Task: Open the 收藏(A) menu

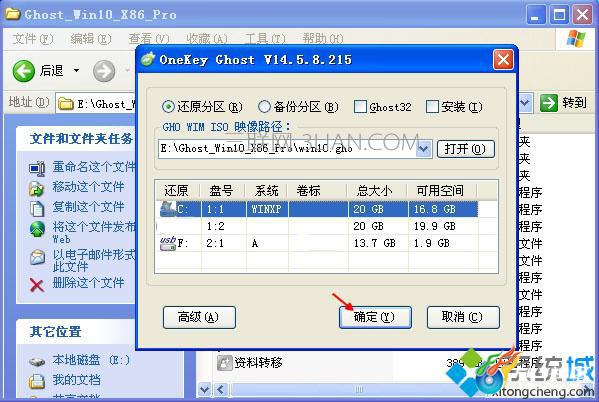Action: coord(207,39)
